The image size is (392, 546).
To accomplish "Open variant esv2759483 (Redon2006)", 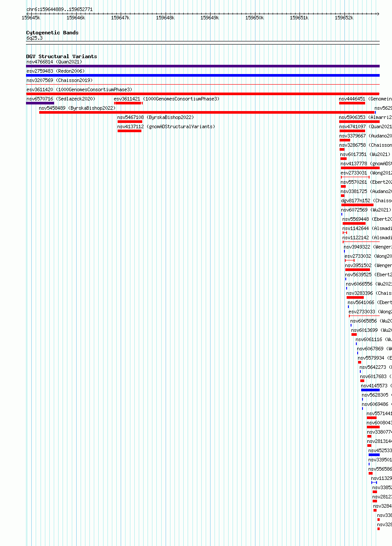I will [55, 71].
